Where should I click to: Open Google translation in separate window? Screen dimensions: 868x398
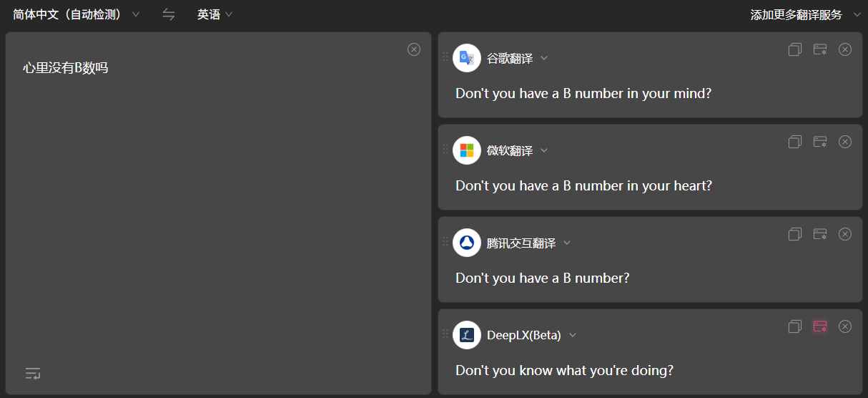(820, 49)
